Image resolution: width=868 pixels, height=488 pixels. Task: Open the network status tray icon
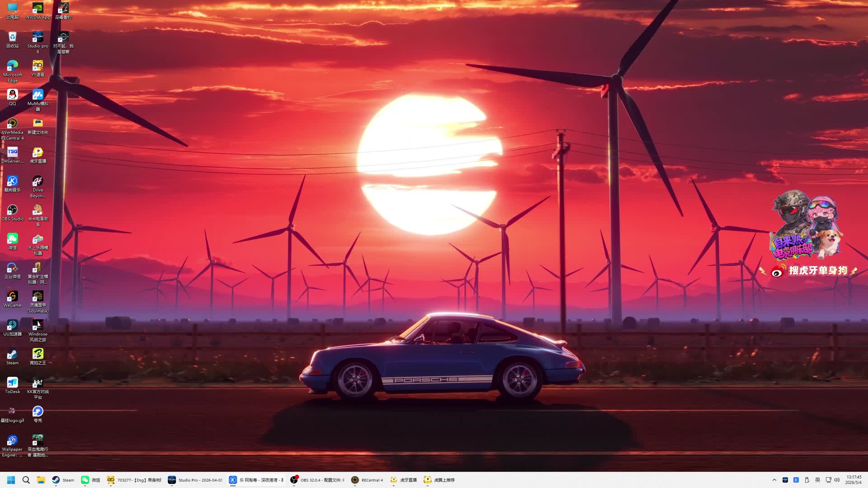[x=828, y=480]
